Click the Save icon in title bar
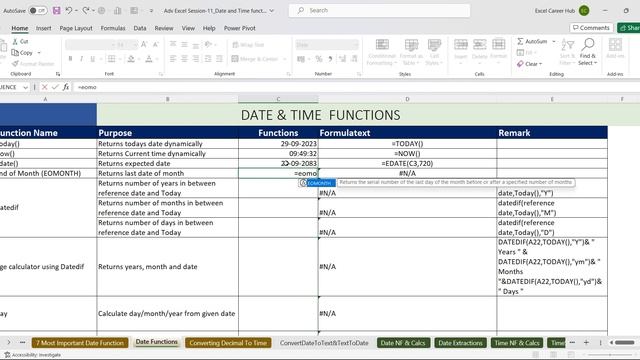The image size is (640, 360). coord(56,11)
